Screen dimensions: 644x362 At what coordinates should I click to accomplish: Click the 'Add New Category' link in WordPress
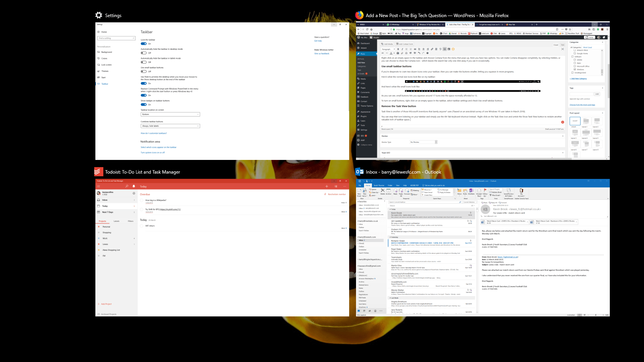tap(578, 78)
